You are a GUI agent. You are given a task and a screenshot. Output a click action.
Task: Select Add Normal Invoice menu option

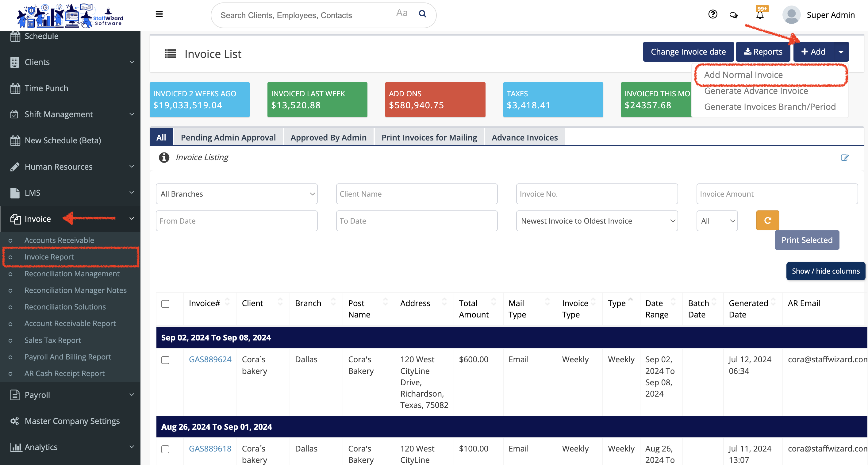click(x=743, y=75)
